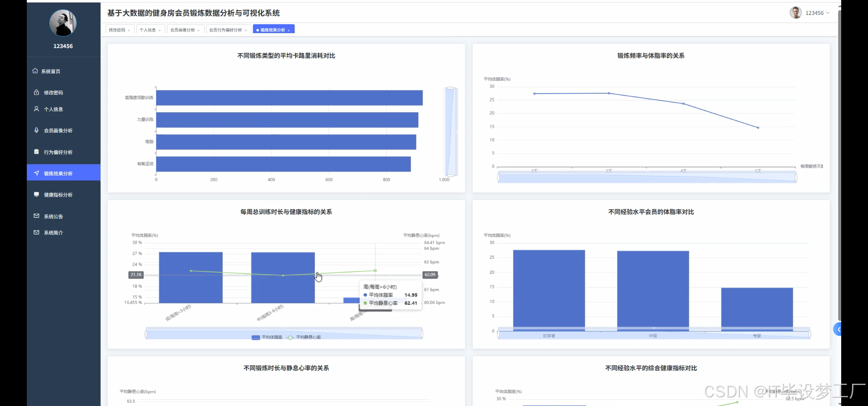Click the last data point of the body fat line

[758, 128]
